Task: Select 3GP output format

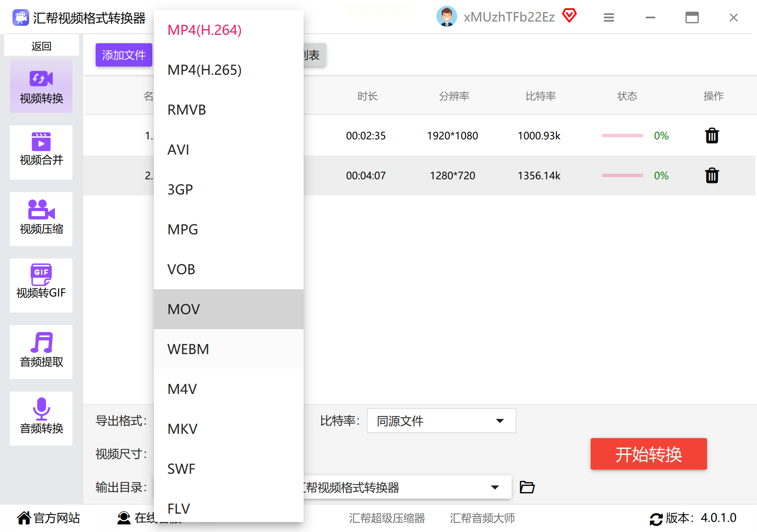Action: click(229, 190)
